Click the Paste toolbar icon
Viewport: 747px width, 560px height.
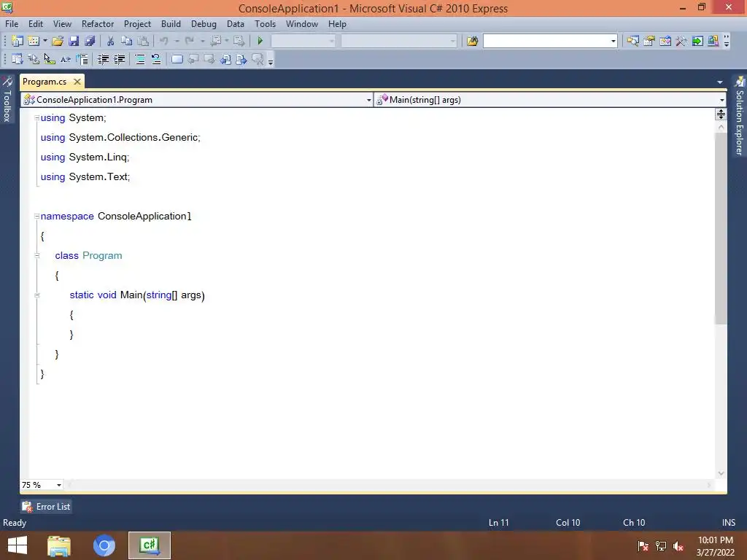[x=143, y=41]
